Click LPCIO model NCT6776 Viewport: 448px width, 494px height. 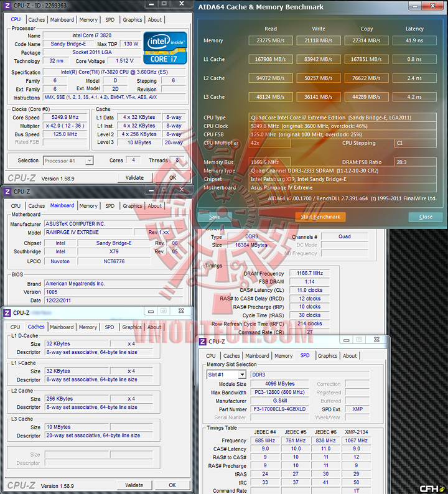click(114, 261)
